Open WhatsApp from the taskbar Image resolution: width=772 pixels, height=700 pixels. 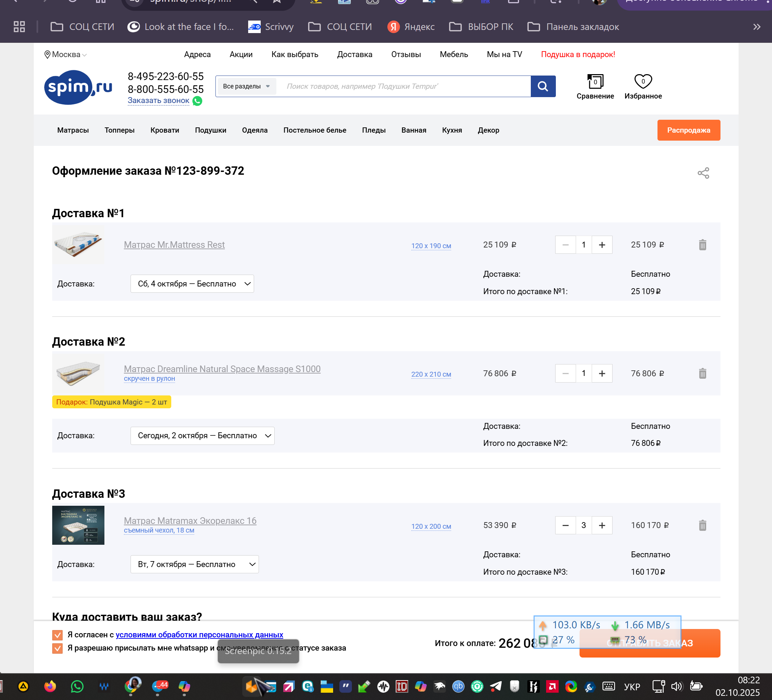click(x=77, y=686)
